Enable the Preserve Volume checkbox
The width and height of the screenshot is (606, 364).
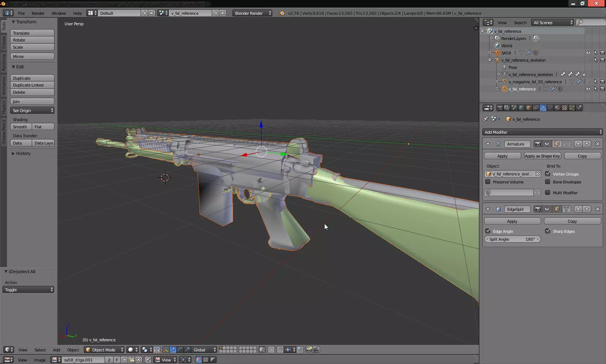point(488,182)
